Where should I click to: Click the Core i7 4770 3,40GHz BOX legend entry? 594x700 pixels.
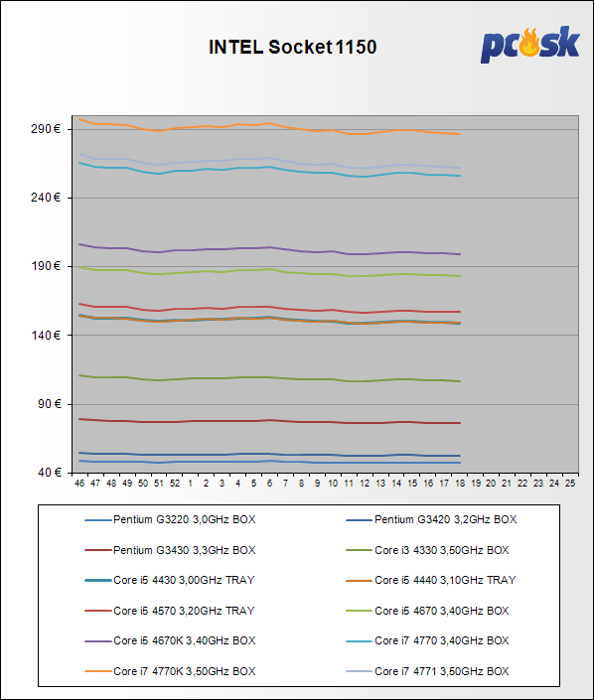(x=427, y=640)
